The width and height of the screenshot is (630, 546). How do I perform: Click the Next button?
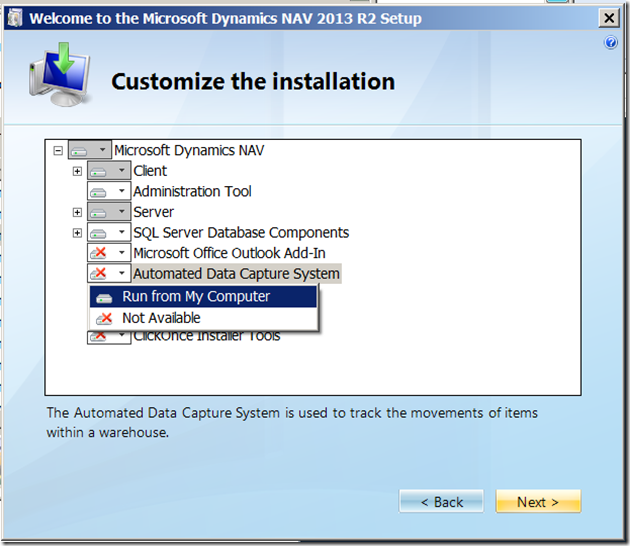[538, 501]
